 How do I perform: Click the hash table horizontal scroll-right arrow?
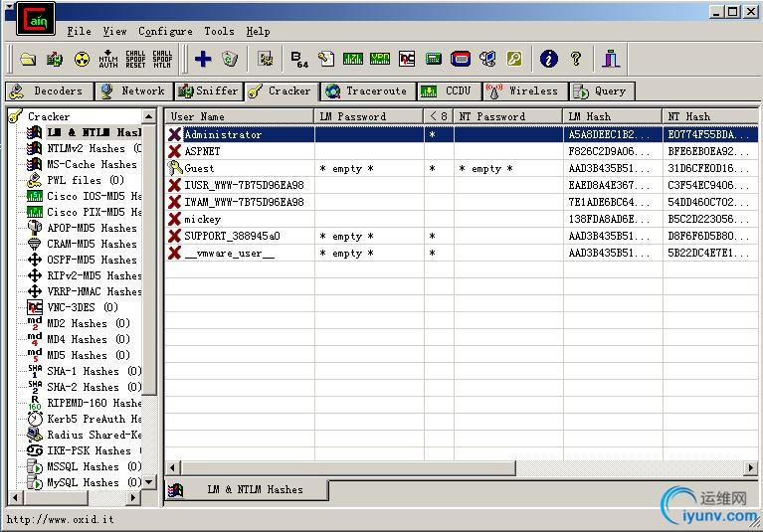coord(750,467)
